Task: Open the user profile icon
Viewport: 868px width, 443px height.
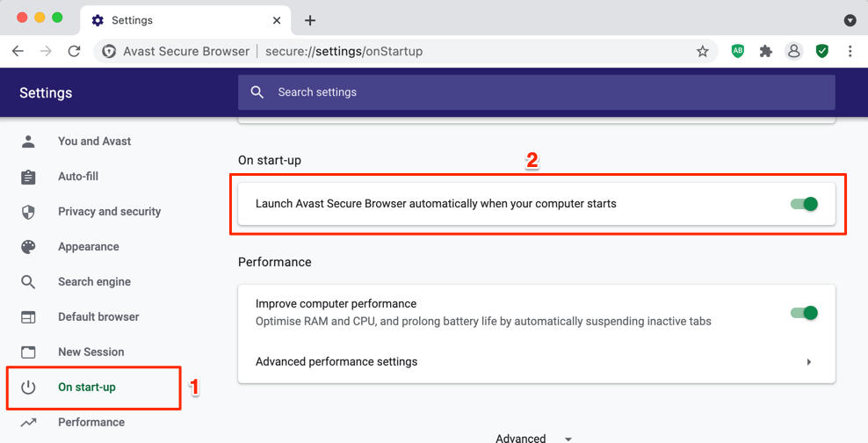Action: [794, 52]
